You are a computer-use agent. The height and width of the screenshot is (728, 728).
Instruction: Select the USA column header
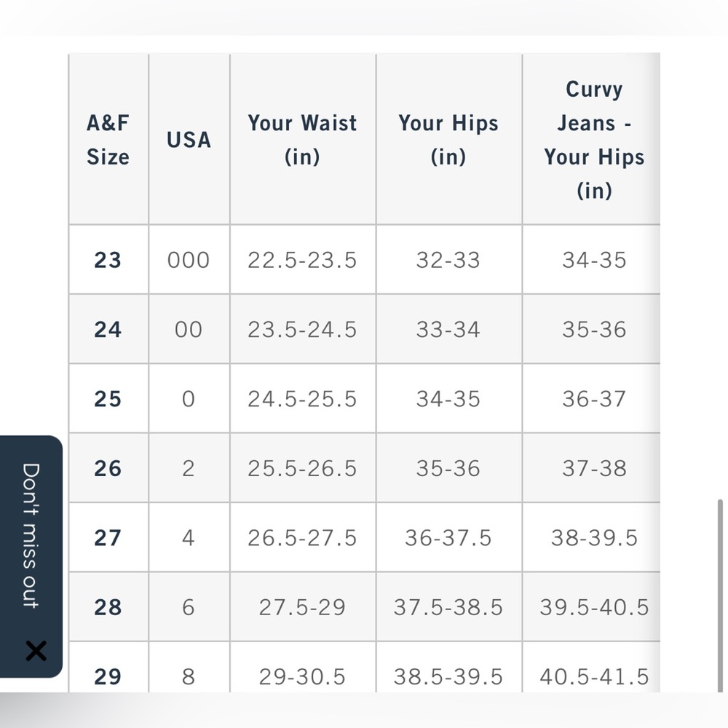[x=189, y=139]
